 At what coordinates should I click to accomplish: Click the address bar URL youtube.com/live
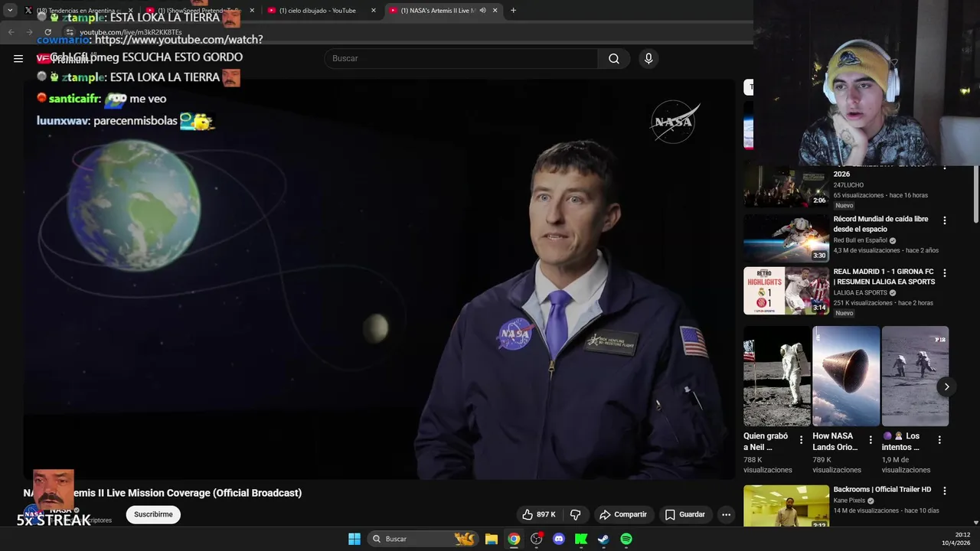click(x=130, y=32)
